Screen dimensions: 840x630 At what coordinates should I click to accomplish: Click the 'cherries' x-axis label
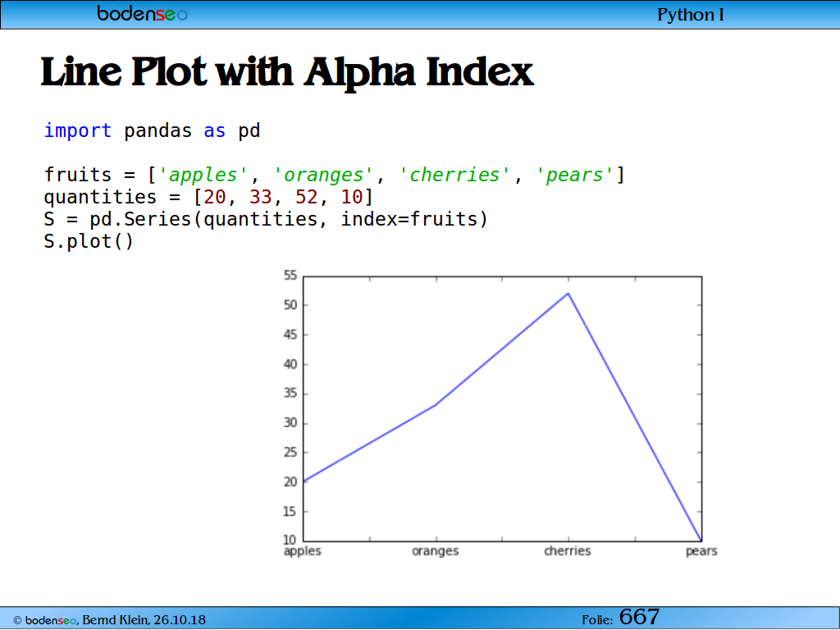568,550
